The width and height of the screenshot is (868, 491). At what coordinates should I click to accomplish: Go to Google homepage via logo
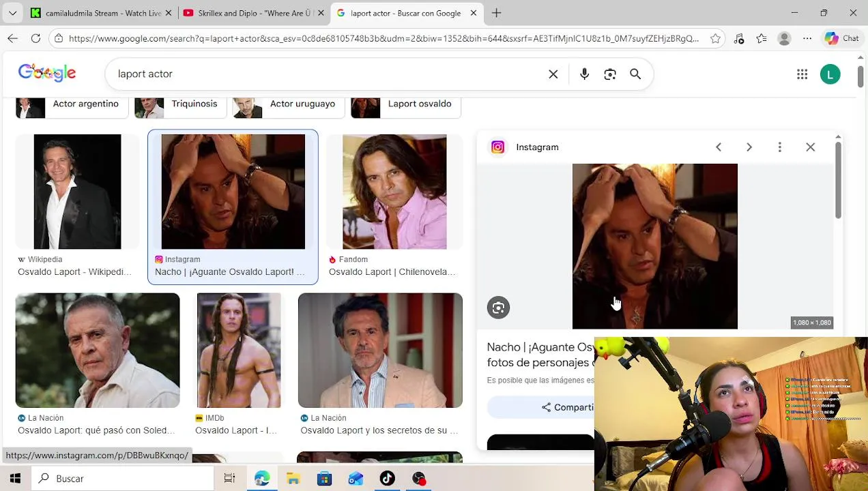coord(47,73)
